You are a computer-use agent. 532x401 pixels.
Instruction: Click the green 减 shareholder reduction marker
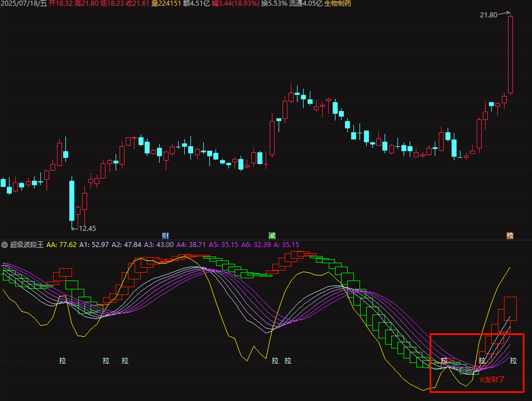272,236
